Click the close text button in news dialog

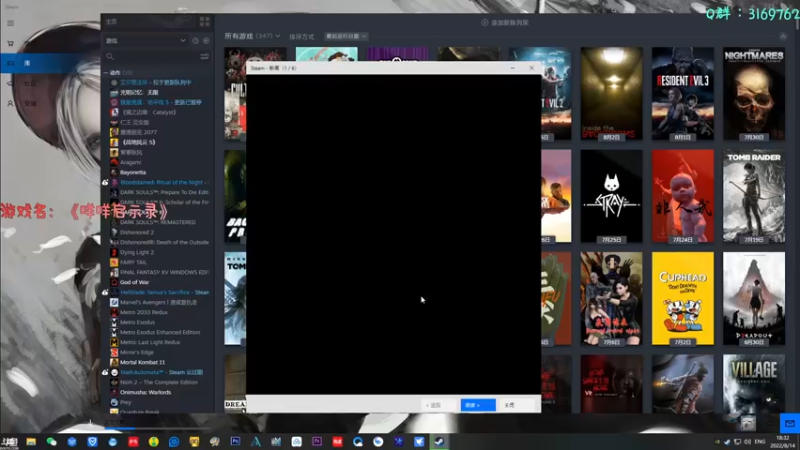(x=510, y=405)
